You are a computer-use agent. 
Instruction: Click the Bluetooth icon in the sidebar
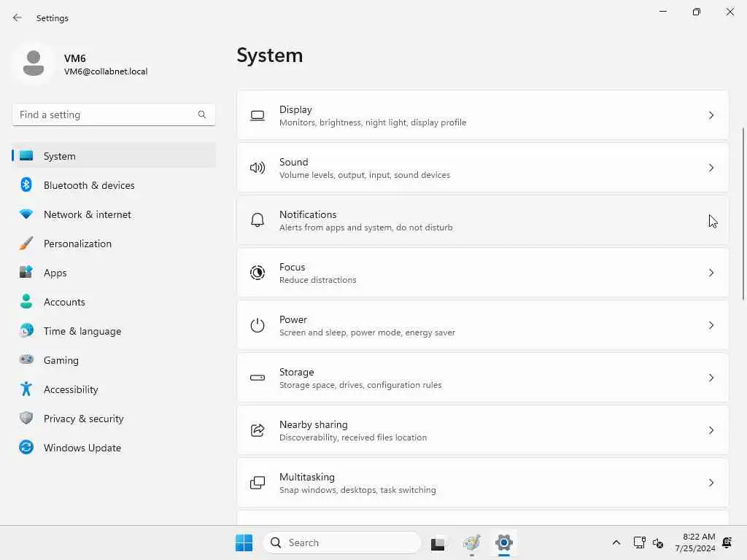point(26,184)
